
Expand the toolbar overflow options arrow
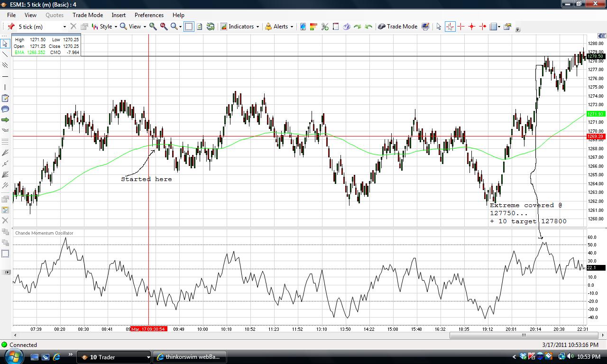[517, 29]
